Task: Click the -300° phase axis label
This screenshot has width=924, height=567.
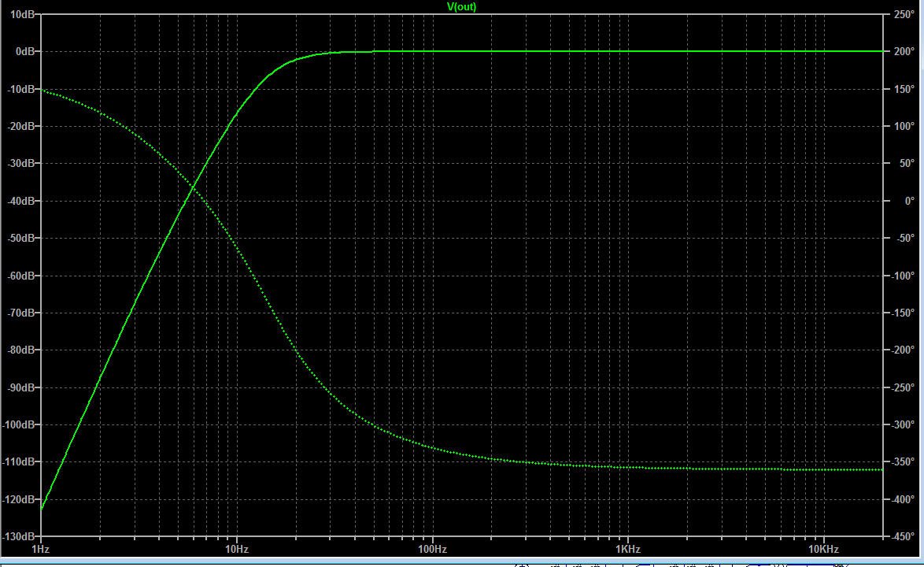Action: coord(902,425)
